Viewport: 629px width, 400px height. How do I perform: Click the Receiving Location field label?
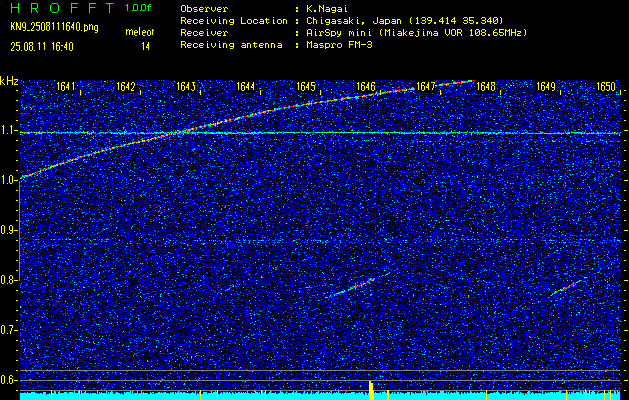[x=234, y=21]
